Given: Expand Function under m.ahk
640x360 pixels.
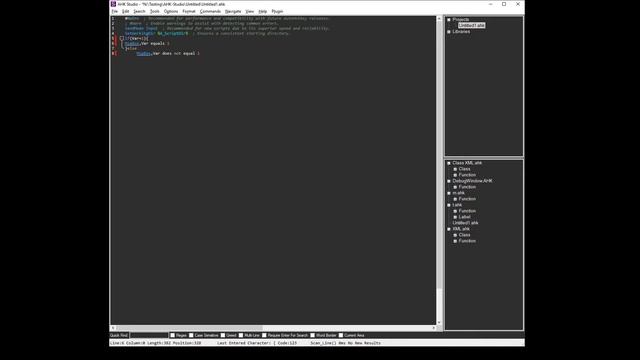Looking at the screenshot, I should (455, 199).
